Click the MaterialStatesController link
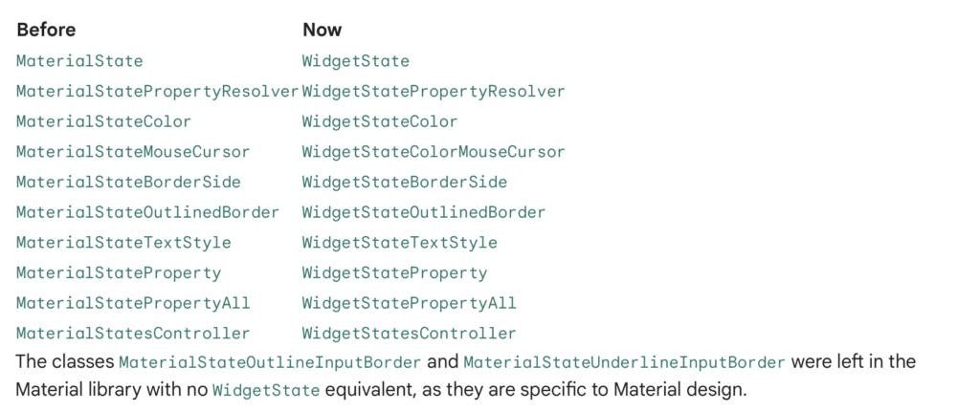980x412 pixels. [x=133, y=334]
